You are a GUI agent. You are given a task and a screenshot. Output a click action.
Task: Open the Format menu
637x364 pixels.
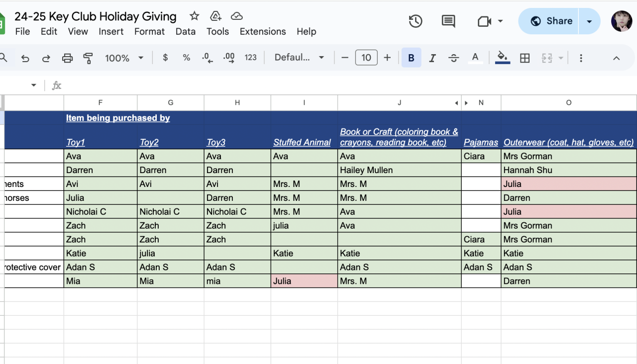tap(149, 31)
